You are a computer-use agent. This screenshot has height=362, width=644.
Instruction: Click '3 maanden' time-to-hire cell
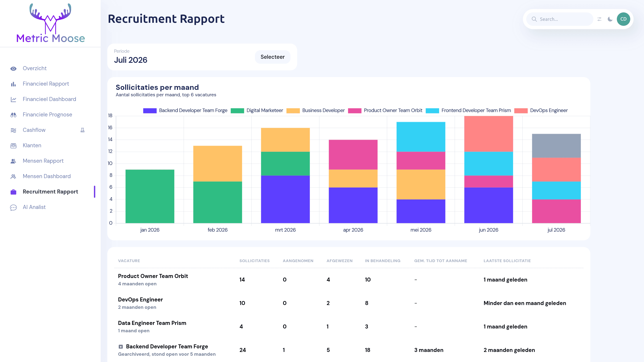point(429,350)
